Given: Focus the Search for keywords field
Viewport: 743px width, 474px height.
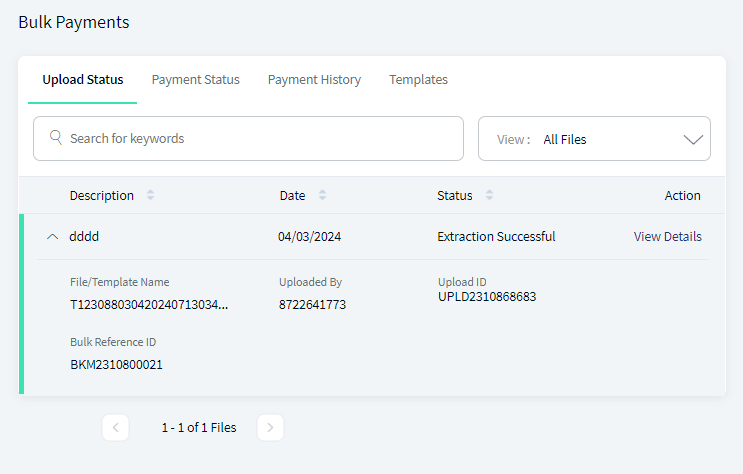Looking at the screenshot, I should 248,138.
